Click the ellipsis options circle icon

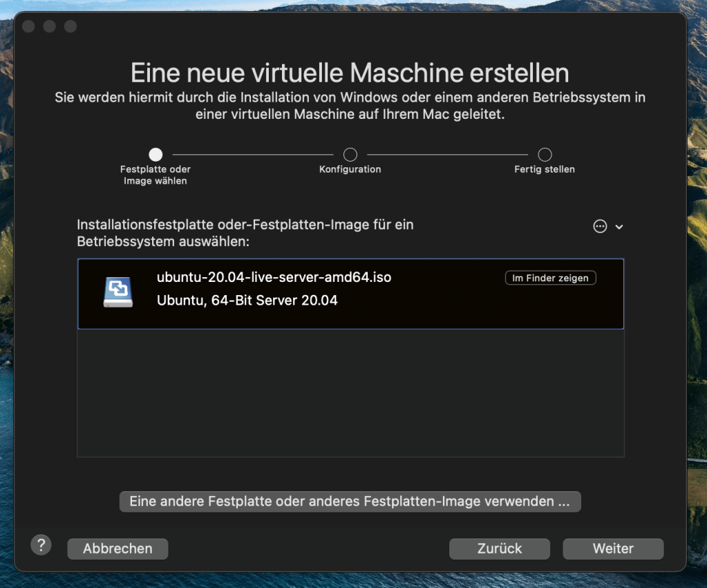(600, 226)
